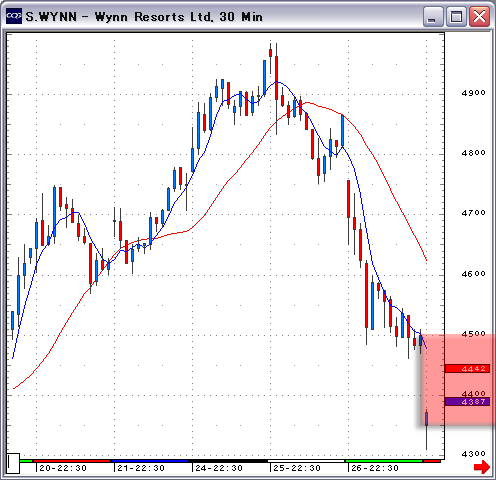Select the blue session bar on time axis
Image resolution: width=496 pixels, height=480 pixels.
point(150,461)
